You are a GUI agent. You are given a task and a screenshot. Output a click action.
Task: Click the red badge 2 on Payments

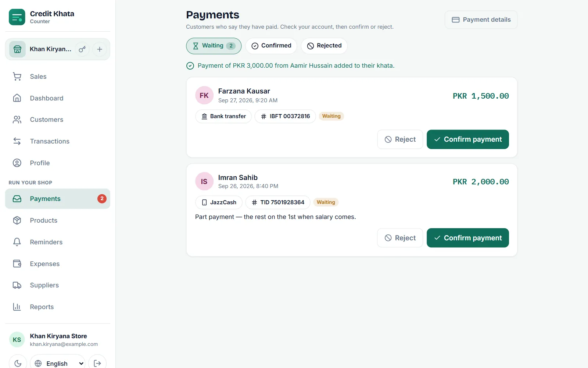click(102, 199)
